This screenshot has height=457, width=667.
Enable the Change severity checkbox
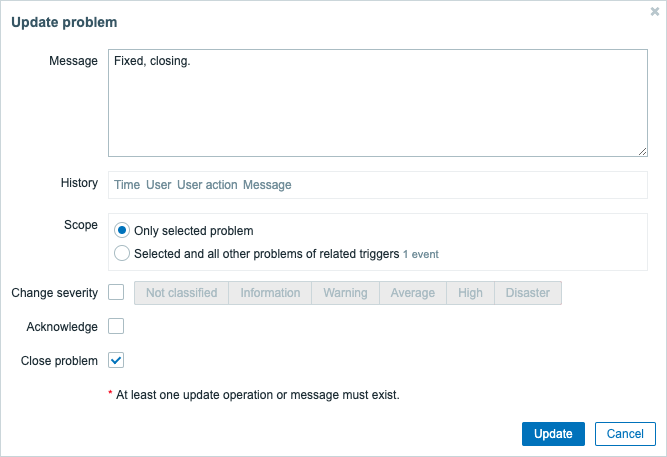coord(116,293)
